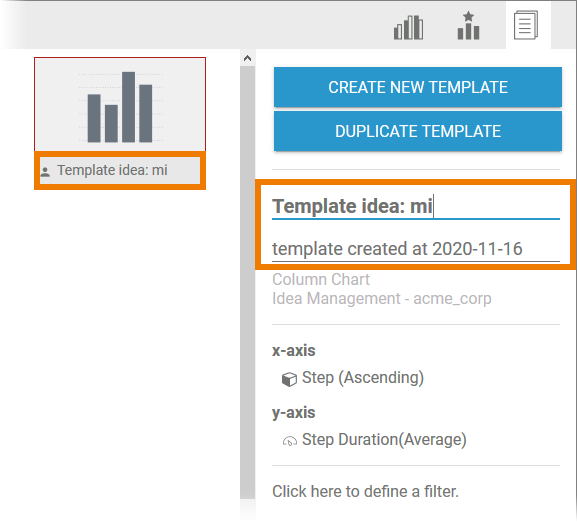Select the Step (Ascending) x-axis entry
Viewport: 577px width, 522px height.
(x=362, y=378)
